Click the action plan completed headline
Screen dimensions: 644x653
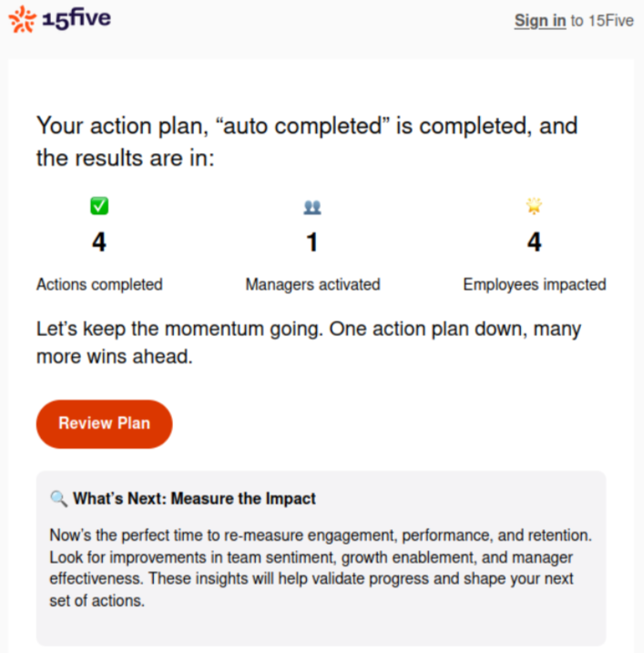(307, 141)
